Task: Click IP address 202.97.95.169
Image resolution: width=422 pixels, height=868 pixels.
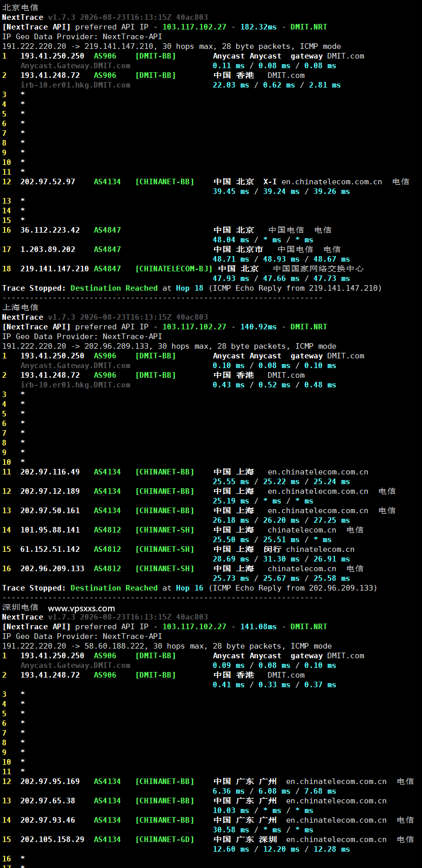Action: click(x=50, y=781)
